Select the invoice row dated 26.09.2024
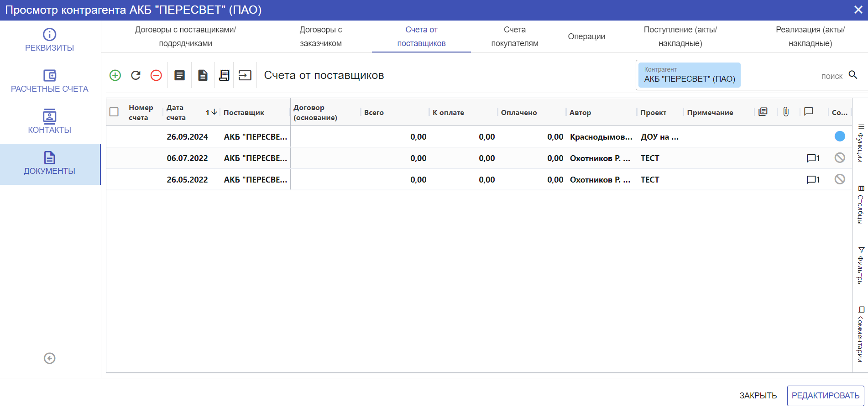Image resolution: width=868 pixels, height=413 pixels. [479, 136]
